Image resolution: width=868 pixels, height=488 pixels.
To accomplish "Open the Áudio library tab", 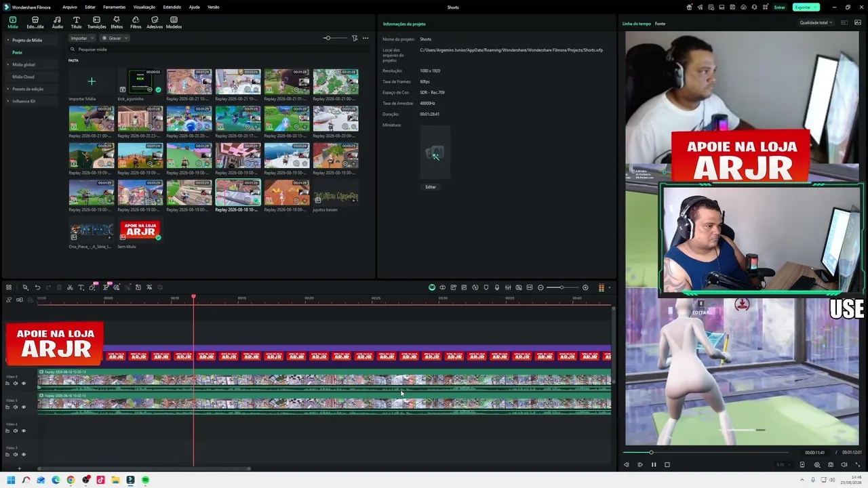I will [x=57, y=22].
